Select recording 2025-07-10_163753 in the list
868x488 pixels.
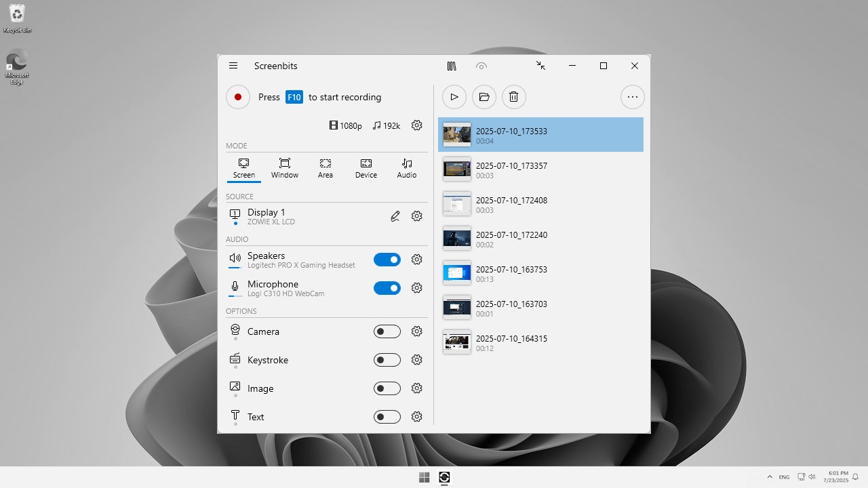541,273
